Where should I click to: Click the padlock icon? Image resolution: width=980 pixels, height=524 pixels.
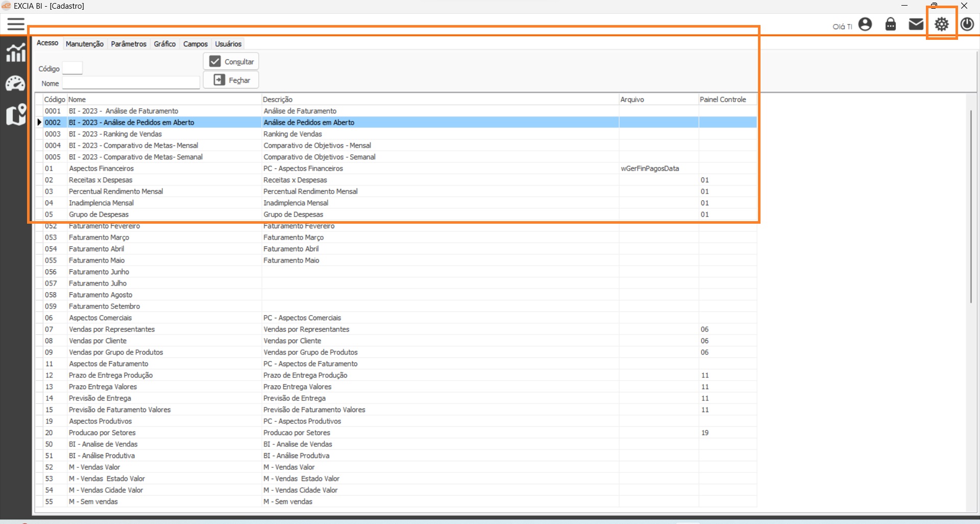pyautogui.click(x=891, y=25)
